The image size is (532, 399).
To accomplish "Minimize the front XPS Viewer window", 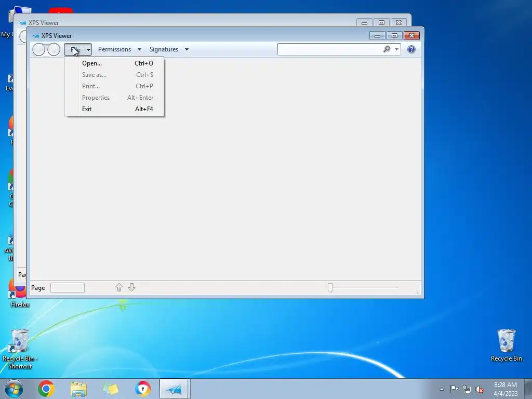I will pos(377,36).
